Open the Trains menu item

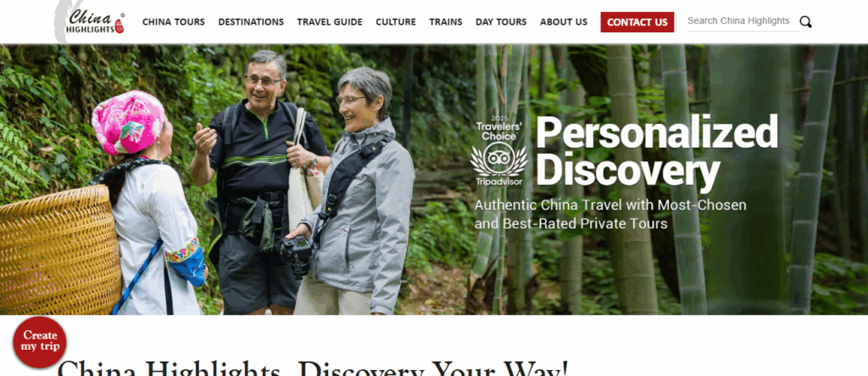(x=446, y=22)
